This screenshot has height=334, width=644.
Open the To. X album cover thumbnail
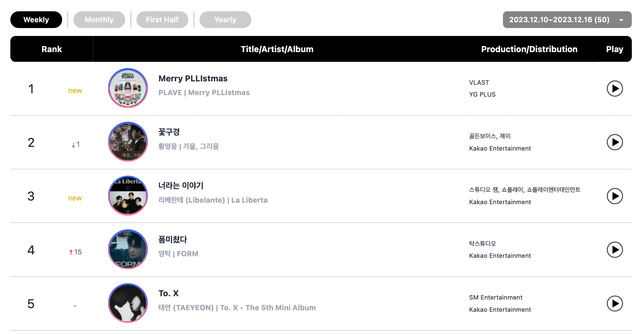click(x=128, y=303)
